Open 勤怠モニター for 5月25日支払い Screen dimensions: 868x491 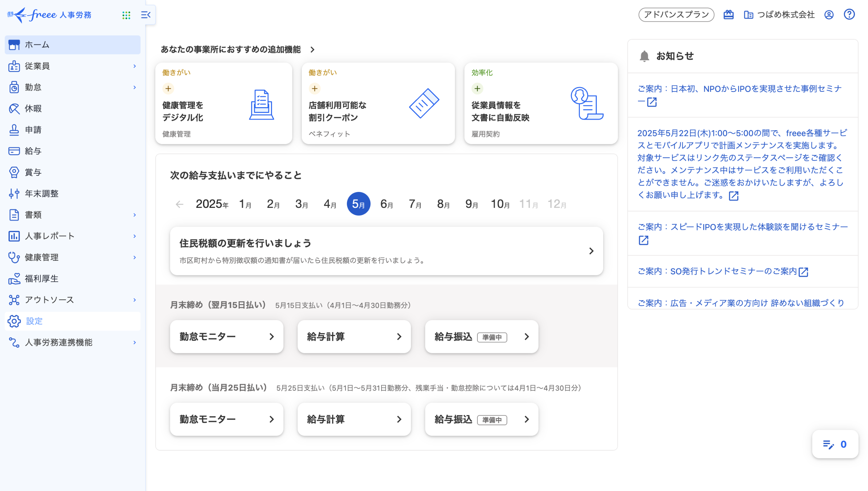pyautogui.click(x=226, y=419)
